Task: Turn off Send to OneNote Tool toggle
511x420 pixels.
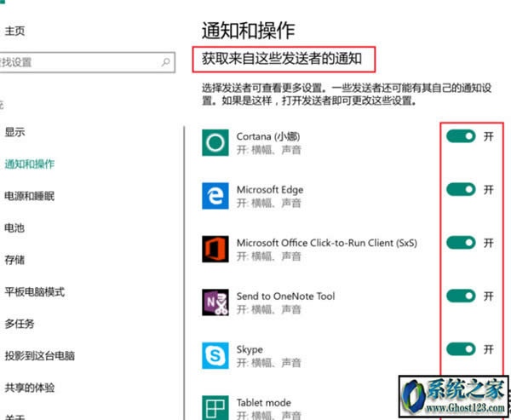Action: (x=461, y=296)
